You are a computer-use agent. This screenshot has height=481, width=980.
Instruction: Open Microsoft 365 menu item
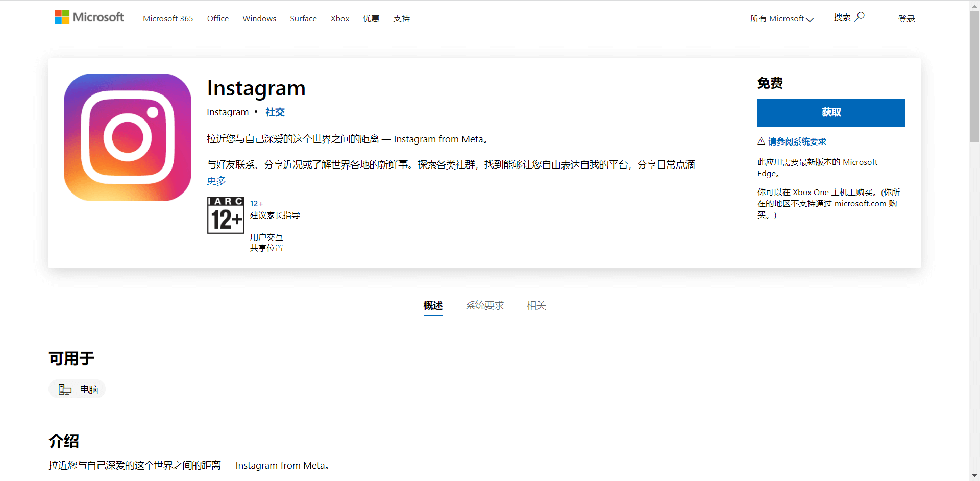pos(168,19)
